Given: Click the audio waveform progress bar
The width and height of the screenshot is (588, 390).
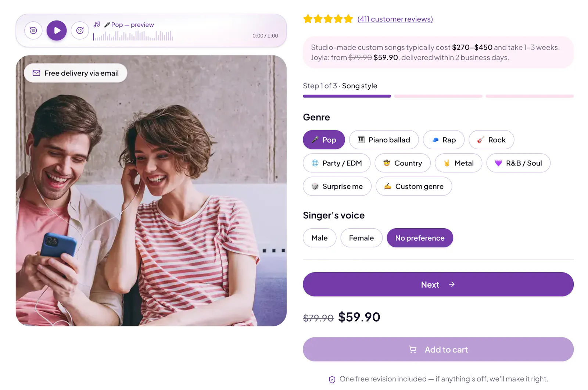Looking at the screenshot, I should (x=133, y=36).
